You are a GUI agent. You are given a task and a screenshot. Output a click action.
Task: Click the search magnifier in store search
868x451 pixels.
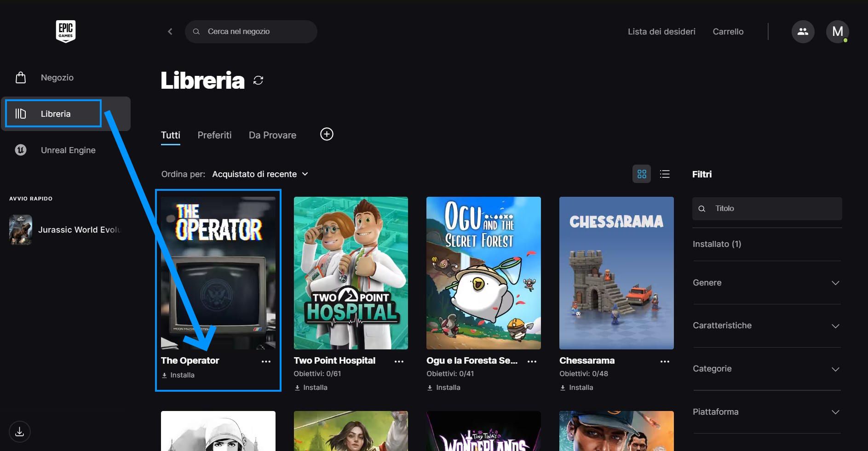[196, 31]
